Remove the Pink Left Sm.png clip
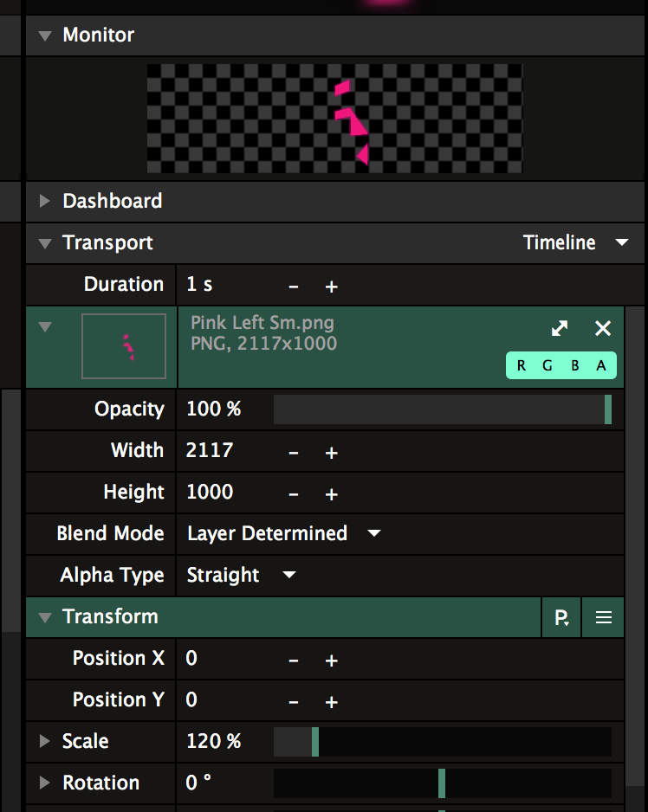The width and height of the screenshot is (648, 812). 603,328
